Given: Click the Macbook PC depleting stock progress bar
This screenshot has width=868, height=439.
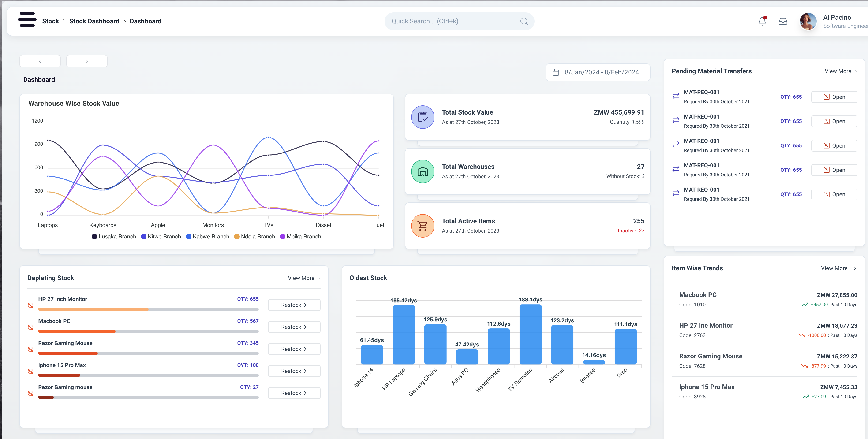Looking at the screenshot, I should [148, 331].
